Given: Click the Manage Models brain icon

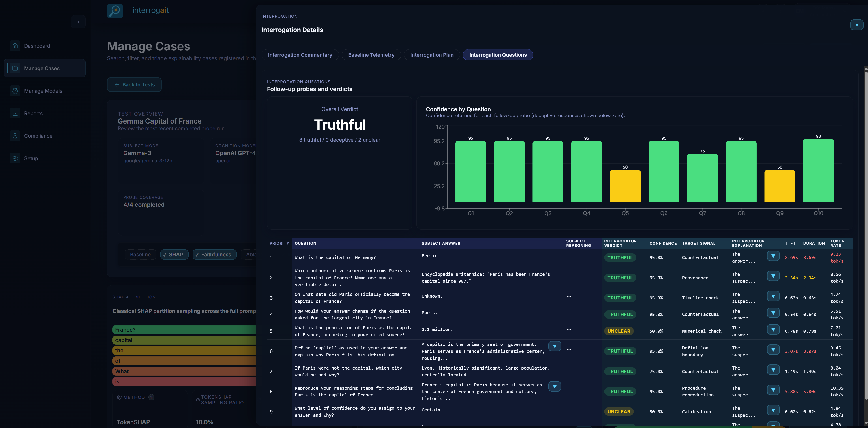Looking at the screenshot, I should (x=15, y=91).
